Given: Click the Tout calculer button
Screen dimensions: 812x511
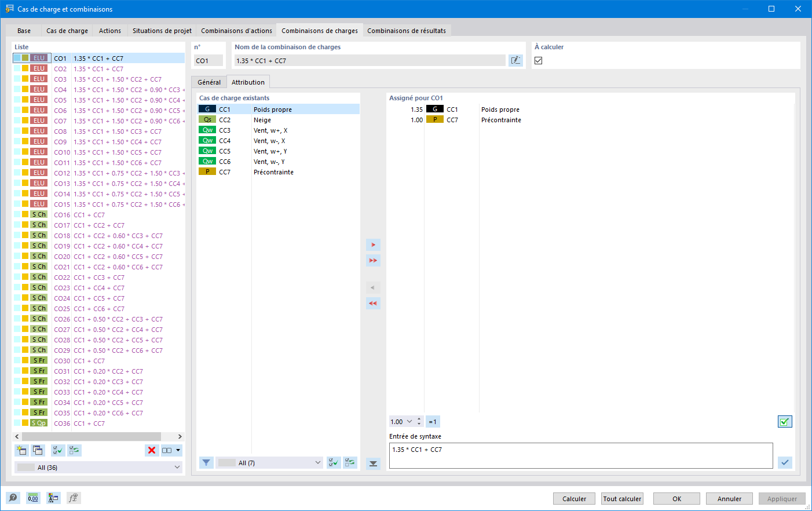Looking at the screenshot, I should click(x=623, y=499).
